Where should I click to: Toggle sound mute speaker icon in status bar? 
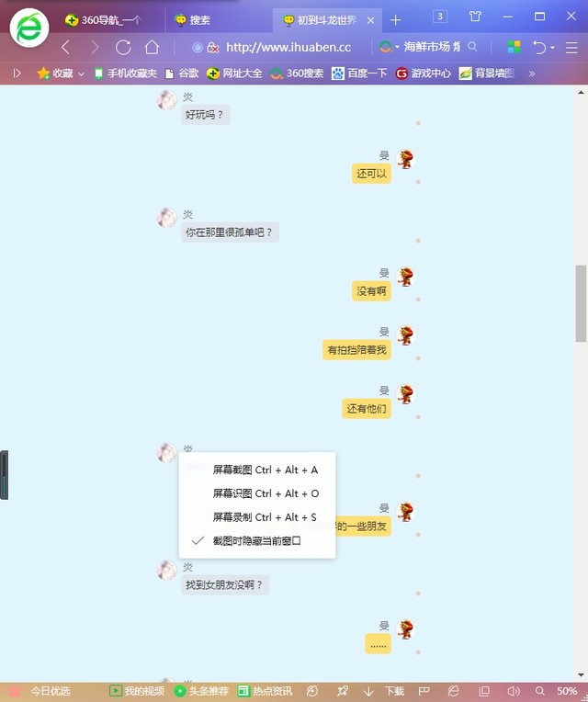(x=514, y=691)
